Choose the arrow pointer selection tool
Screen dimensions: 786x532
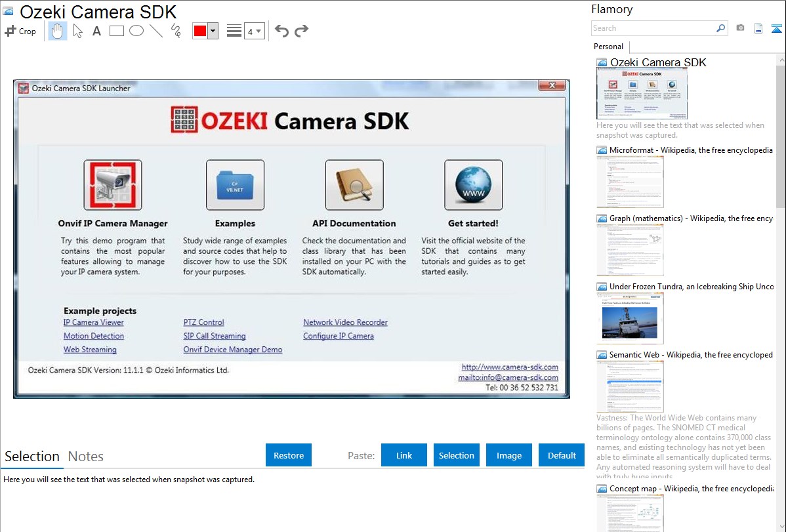coord(77,31)
